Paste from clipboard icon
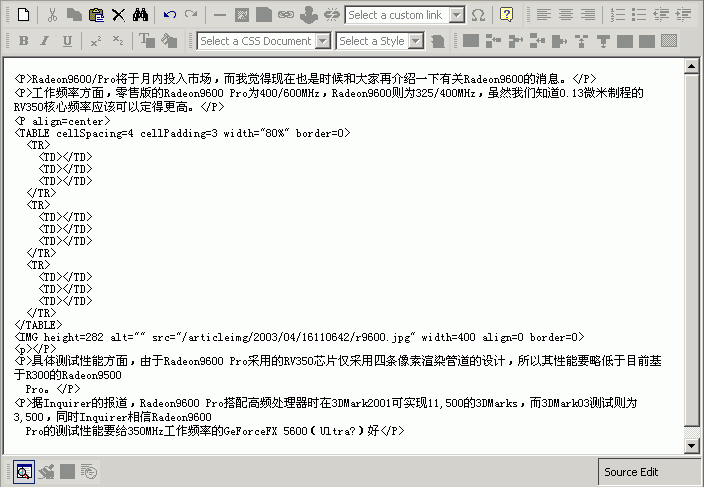The height and width of the screenshot is (487, 704). click(x=96, y=15)
